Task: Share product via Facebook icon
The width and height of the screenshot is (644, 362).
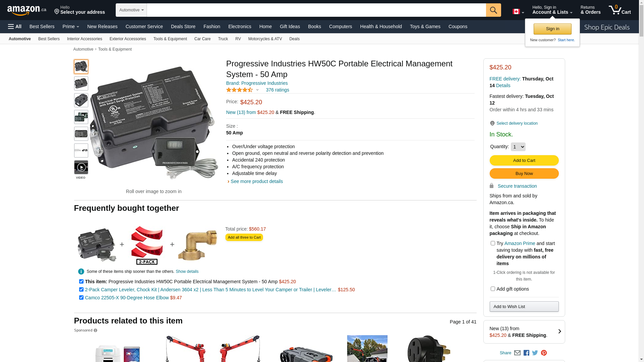Action: coord(526,353)
